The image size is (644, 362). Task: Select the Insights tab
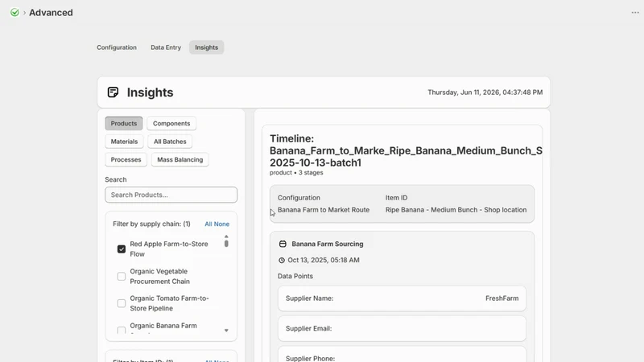coord(207,47)
